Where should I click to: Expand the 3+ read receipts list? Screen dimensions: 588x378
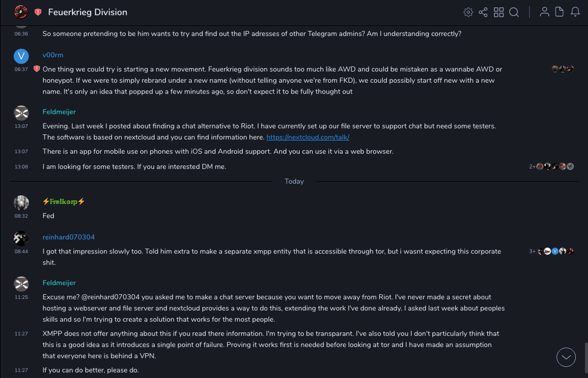click(x=532, y=251)
